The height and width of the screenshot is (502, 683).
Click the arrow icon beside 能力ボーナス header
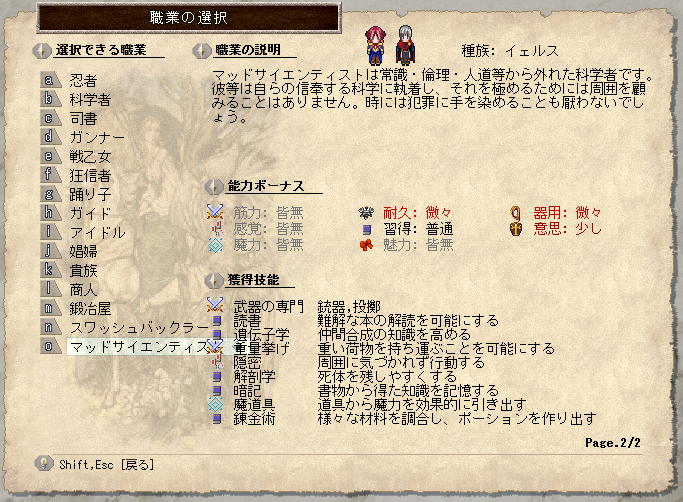tap(214, 187)
